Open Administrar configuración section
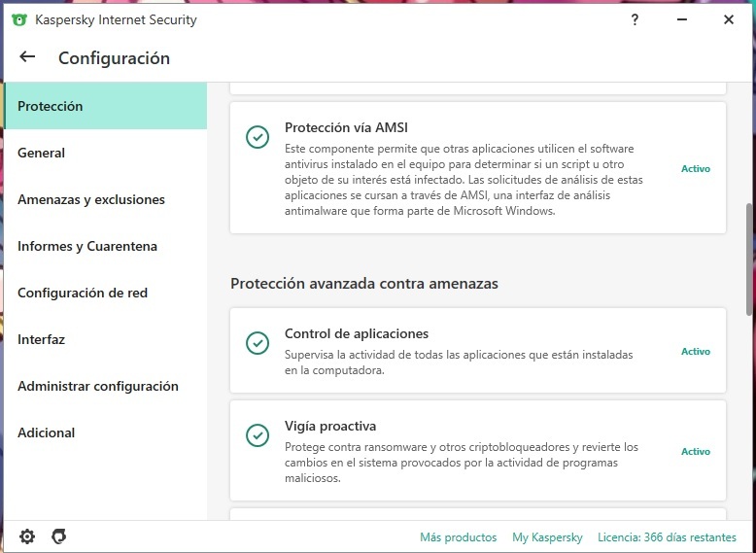Screen dimensions: 756x553 point(106,386)
